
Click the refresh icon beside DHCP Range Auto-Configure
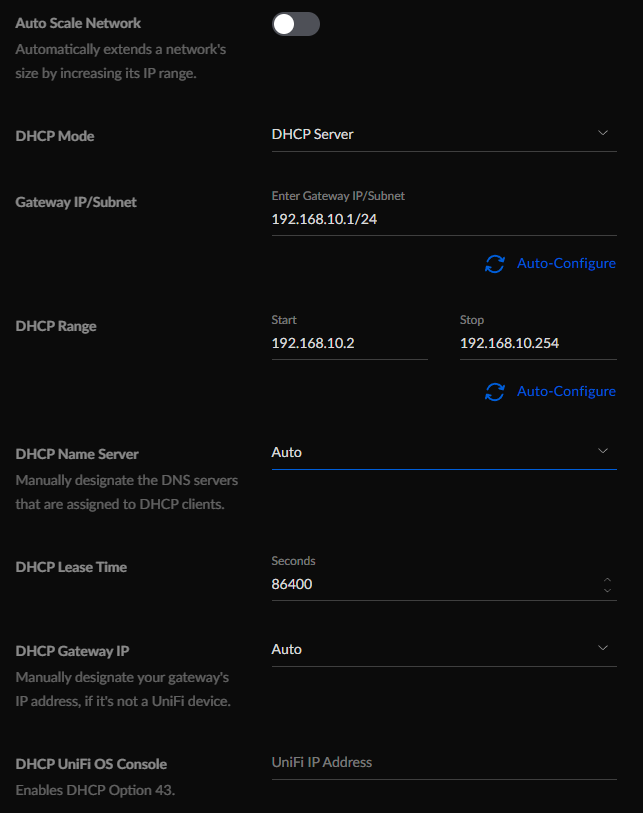click(x=495, y=391)
